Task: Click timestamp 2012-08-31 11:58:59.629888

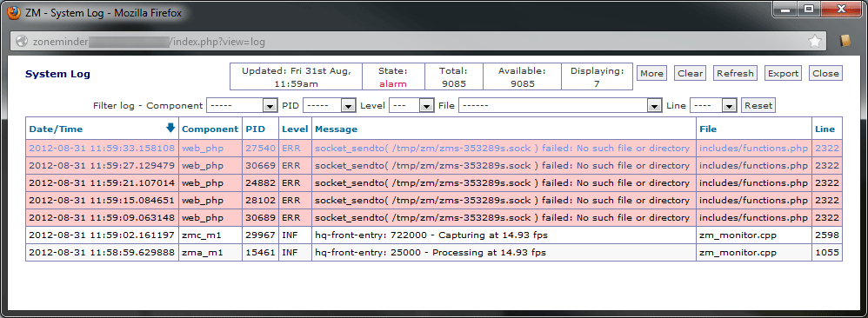Action: coord(102,252)
